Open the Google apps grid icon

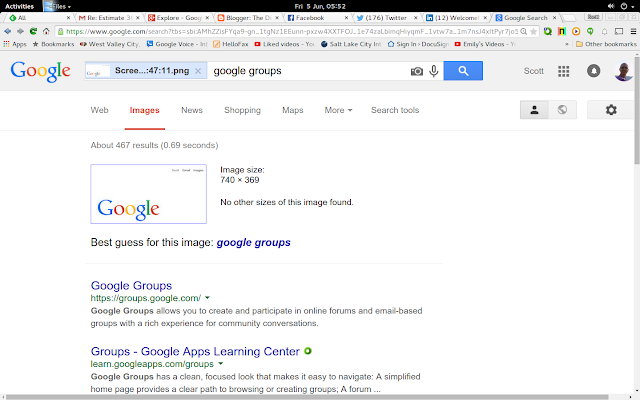(564, 71)
